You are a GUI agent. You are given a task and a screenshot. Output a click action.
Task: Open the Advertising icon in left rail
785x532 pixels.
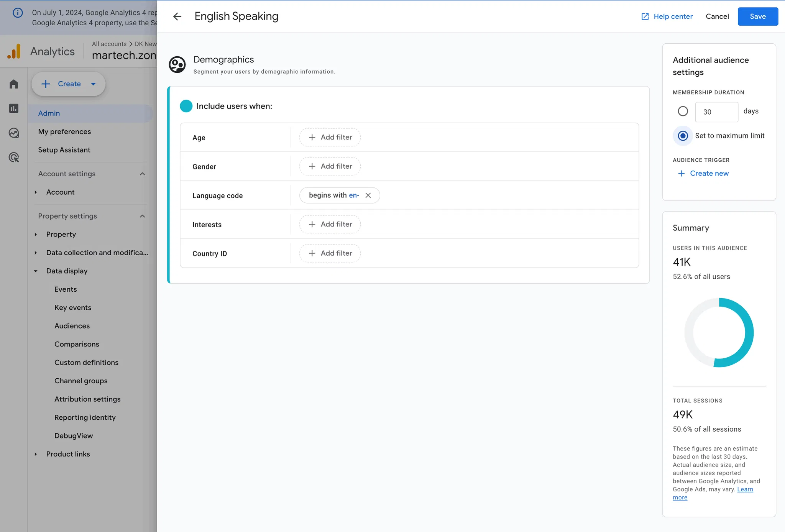coord(14,157)
